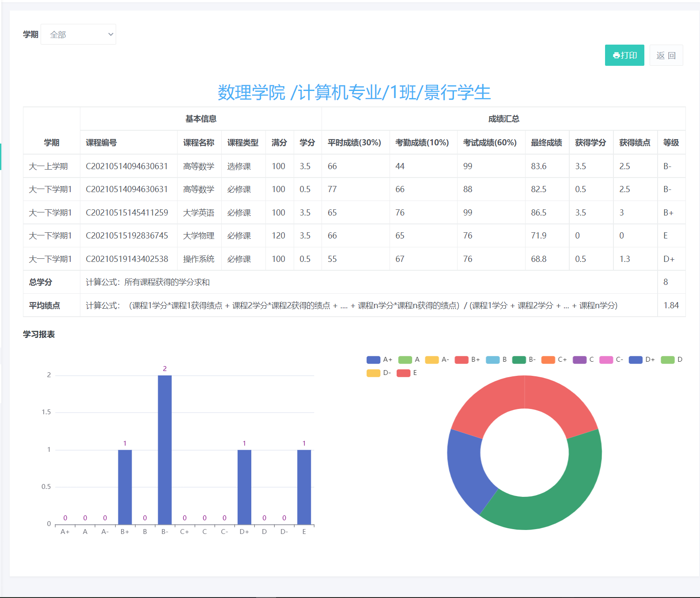The height and width of the screenshot is (598, 700).
Task: Click the 基本信息 group header
Action: pos(201,119)
